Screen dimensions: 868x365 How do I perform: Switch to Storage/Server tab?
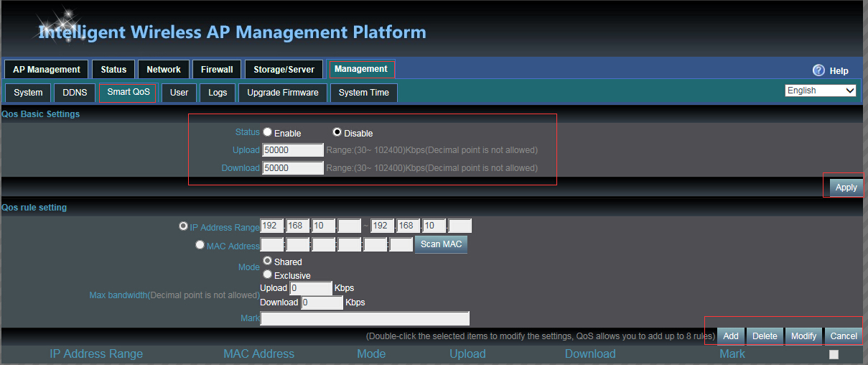284,70
